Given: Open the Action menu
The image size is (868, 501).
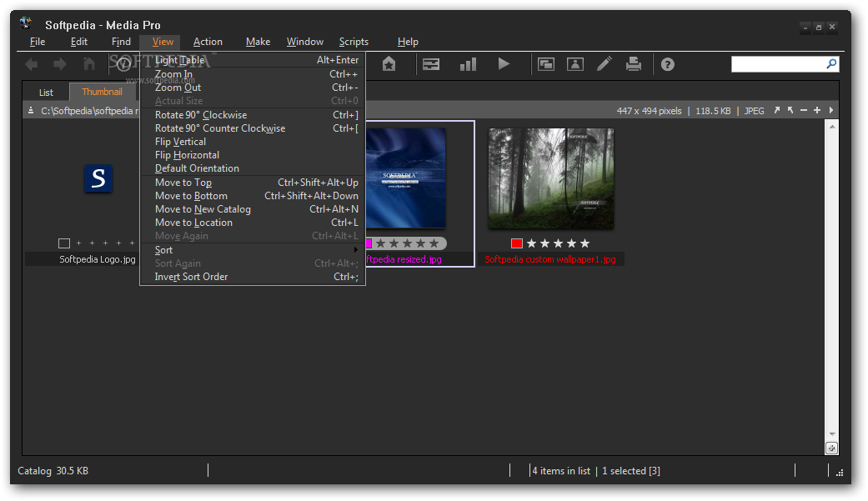Looking at the screenshot, I should 208,42.
